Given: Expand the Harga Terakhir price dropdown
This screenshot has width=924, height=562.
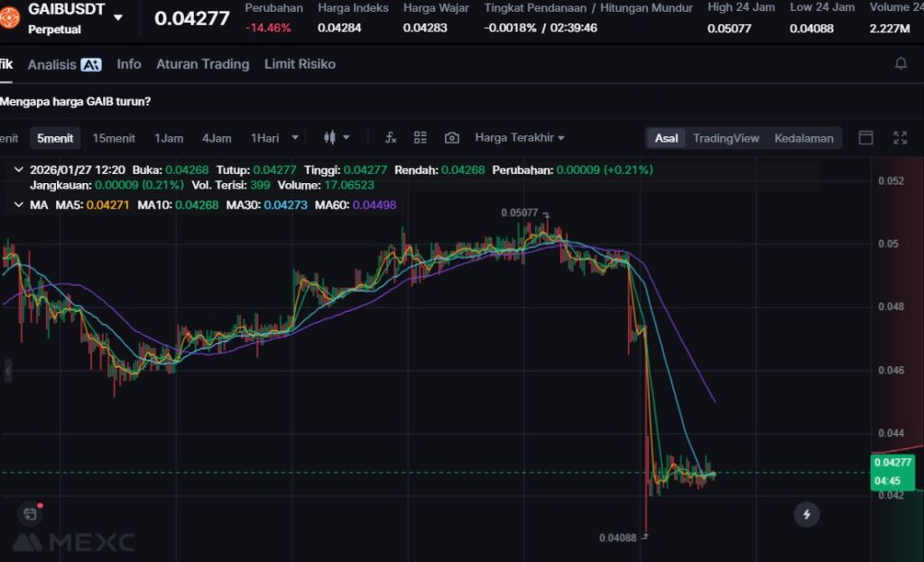Looking at the screenshot, I should [x=520, y=138].
